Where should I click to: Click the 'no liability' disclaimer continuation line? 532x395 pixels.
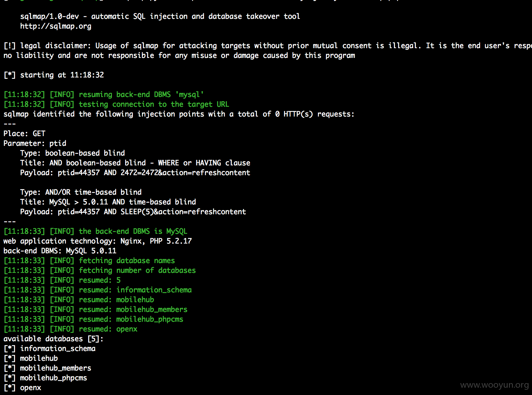[x=179, y=55]
